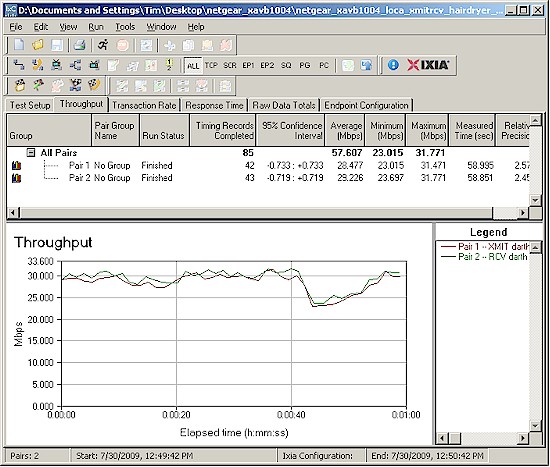Click the blue network tree icon
This screenshot has width=550, height=467.
(75, 65)
